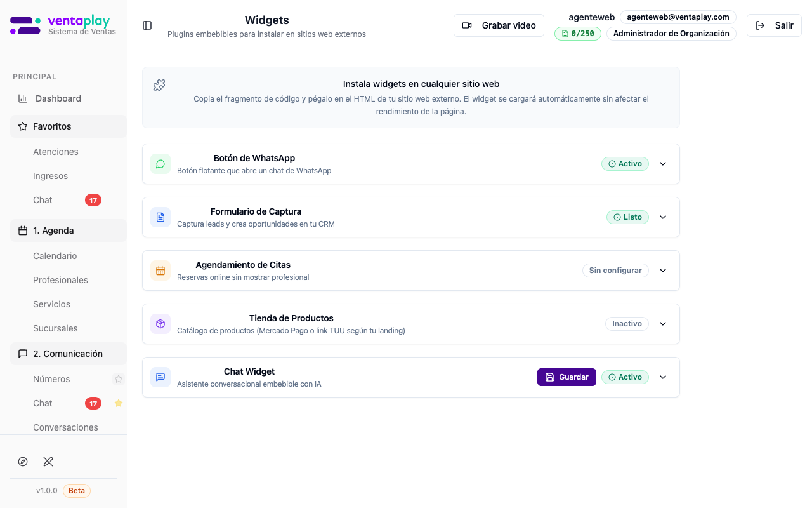Click the Tienda de Productos package icon

coord(160,324)
